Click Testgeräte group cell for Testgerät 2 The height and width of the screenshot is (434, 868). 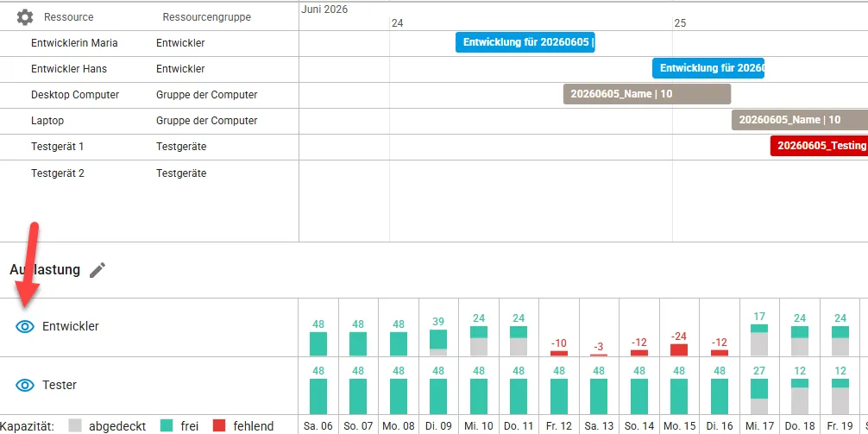click(181, 173)
